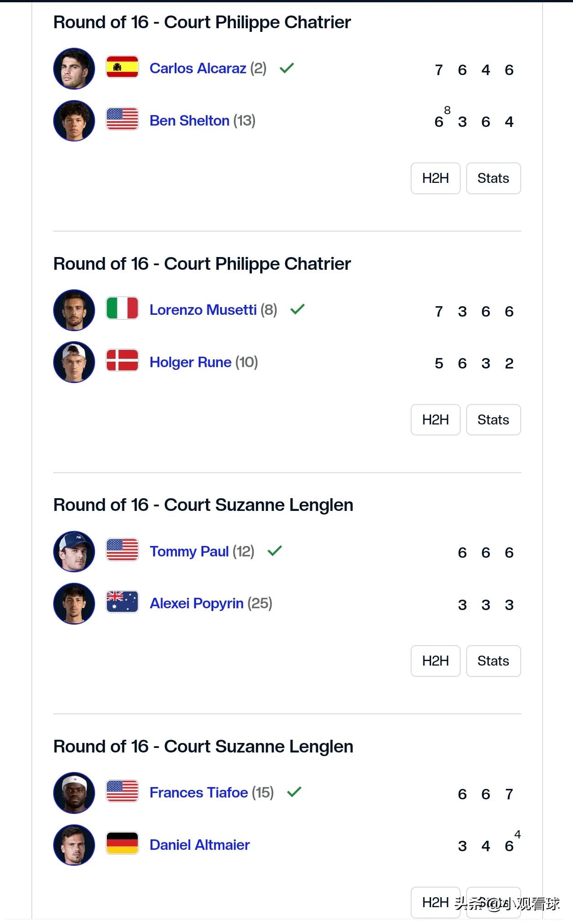573x924 pixels.
Task: Open Alexei Popyrin's profile link
Action: click(x=197, y=603)
